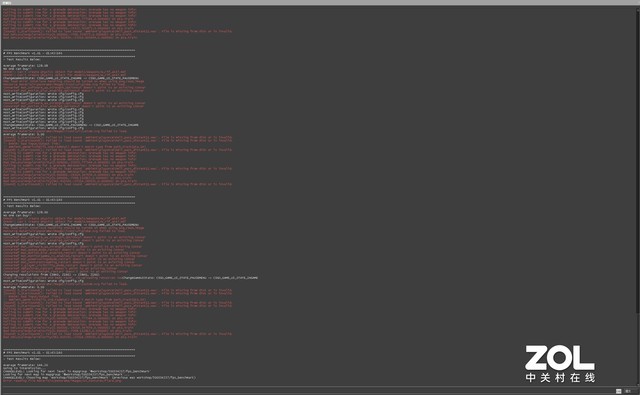Click the 'Changing resolutions from' log line
This screenshot has width=640, height=395.
51,275
